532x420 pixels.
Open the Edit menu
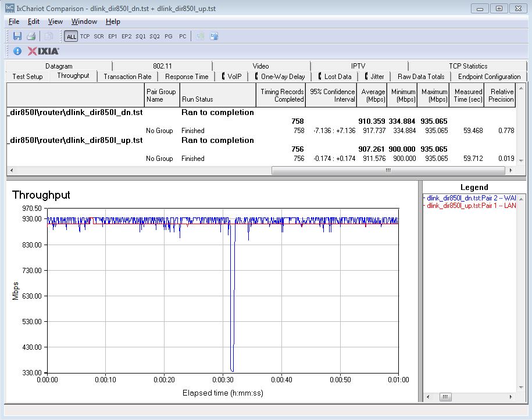[34, 21]
